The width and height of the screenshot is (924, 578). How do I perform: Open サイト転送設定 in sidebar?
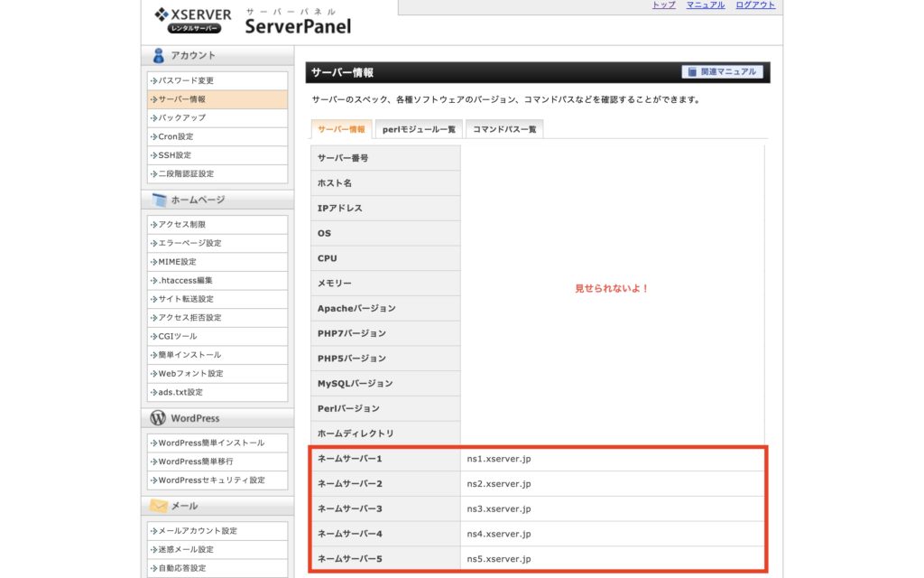[217, 299]
